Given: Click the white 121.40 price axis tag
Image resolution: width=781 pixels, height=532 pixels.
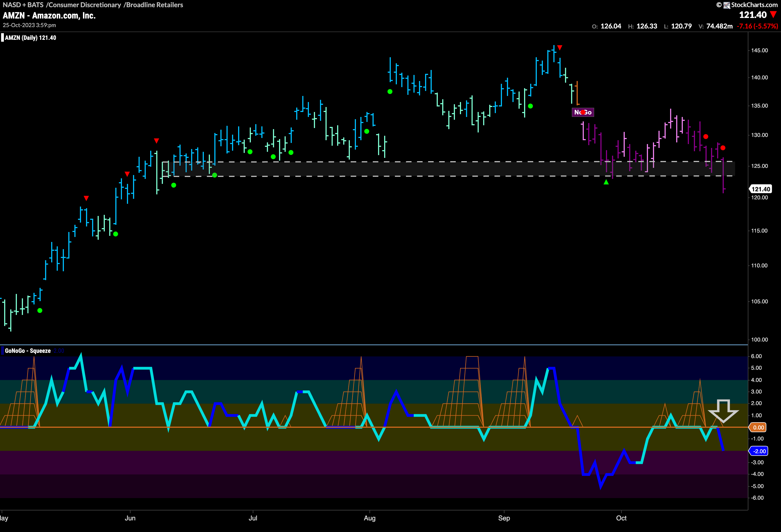Looking at the screenshot, I should point(761,189).
